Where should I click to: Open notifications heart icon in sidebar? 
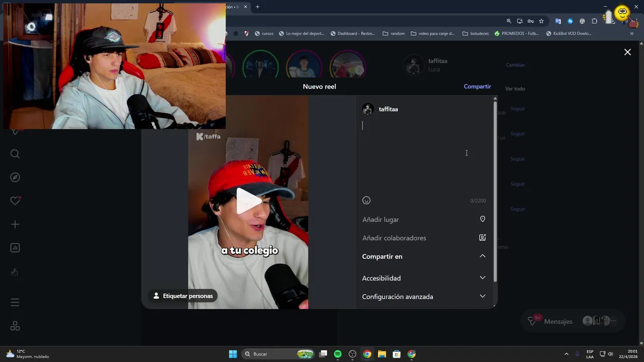[15, 201]
